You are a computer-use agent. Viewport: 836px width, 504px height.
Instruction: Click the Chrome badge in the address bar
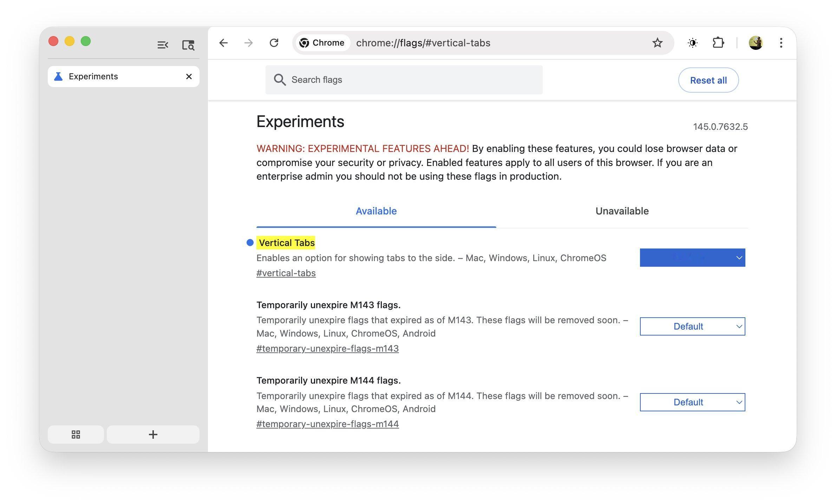pyautogui.click(x=321, y=42)
